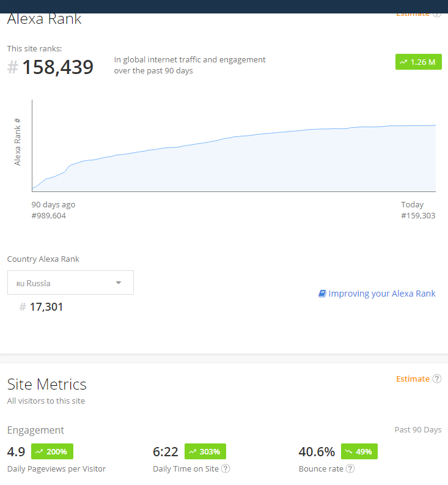This screenshot has width=448, height=485.
Task: Click the Daily Pageviews per Visitor label
Action: tap(56, 468)
